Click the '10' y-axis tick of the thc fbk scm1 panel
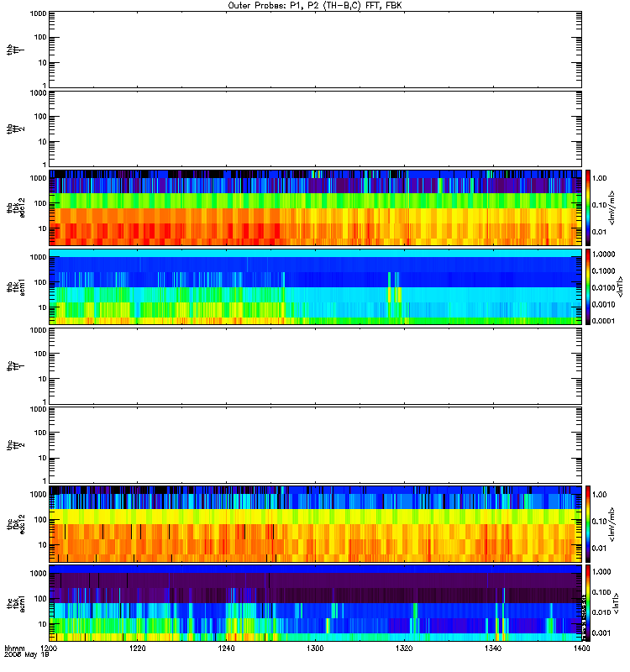Image resolution: width=630 pixels, height=672 pixels. 43,624
